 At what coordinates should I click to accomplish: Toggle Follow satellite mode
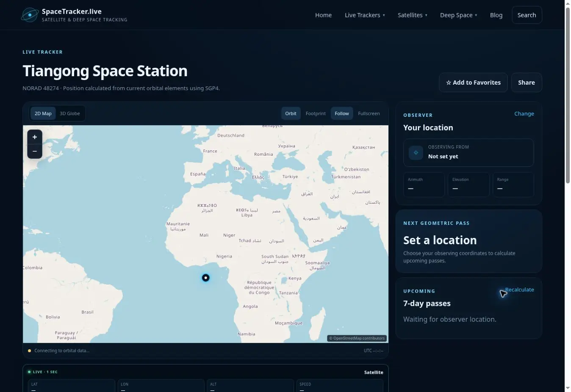tap(342, 113)
